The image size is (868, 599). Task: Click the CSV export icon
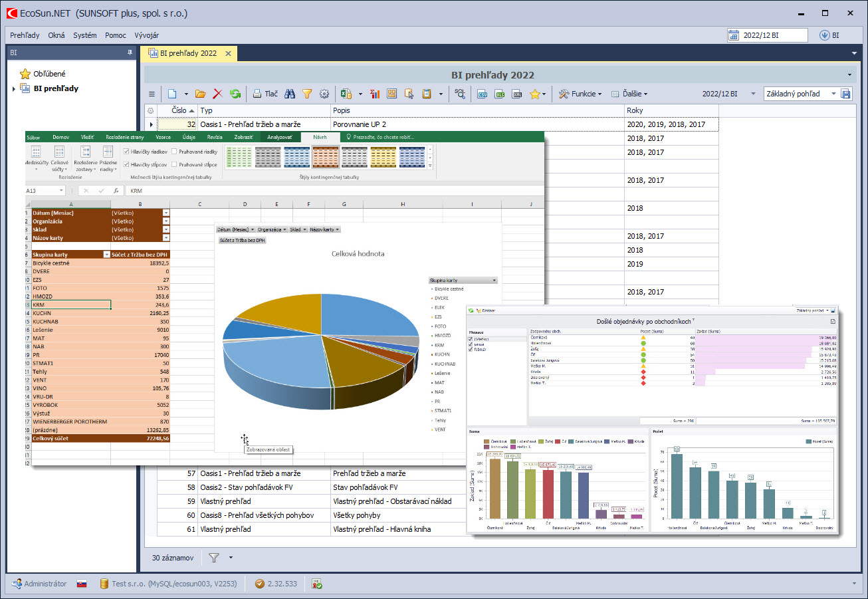coord(483,94)
